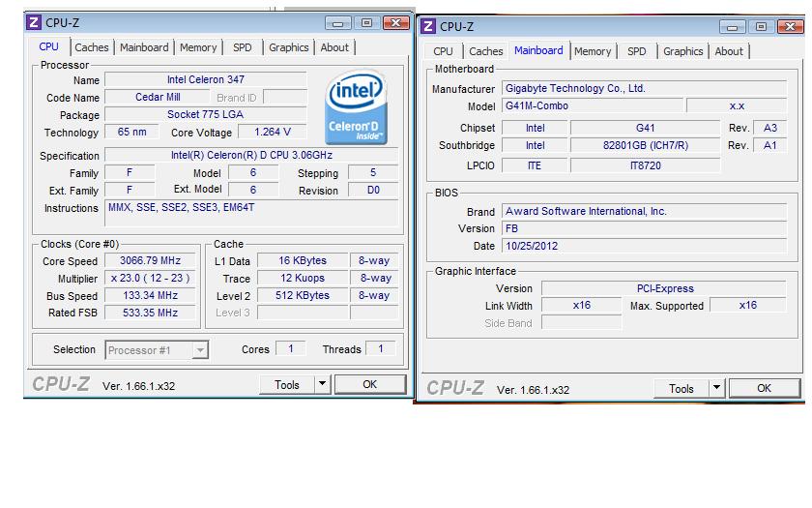This screenshot has height=508, width=812.
Task: Click the Package value 'Socket 775 LGA'
Action: (206, 114)
